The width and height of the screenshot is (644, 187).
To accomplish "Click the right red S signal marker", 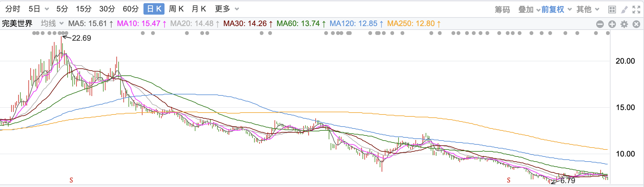I will tap(509, 180).
